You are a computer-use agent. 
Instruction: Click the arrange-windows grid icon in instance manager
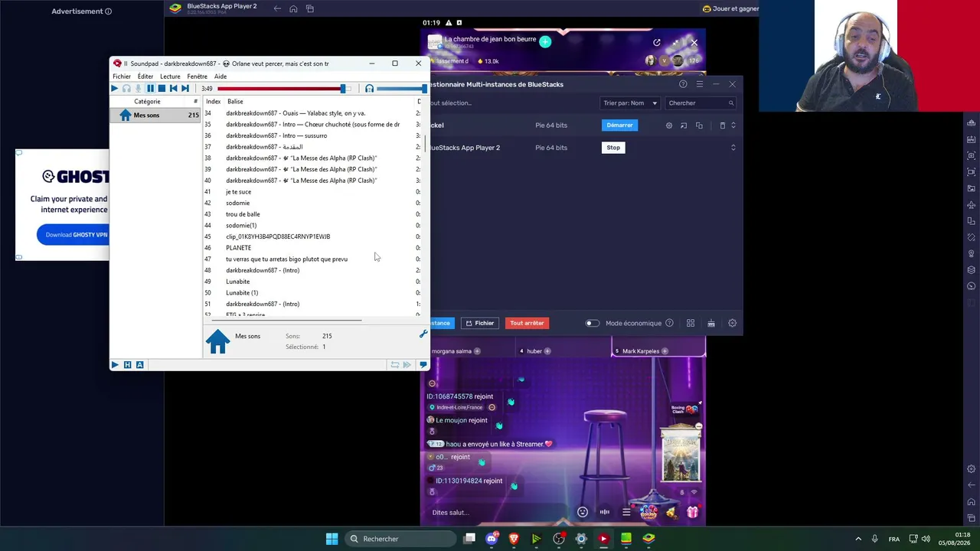tap(691, 323)
